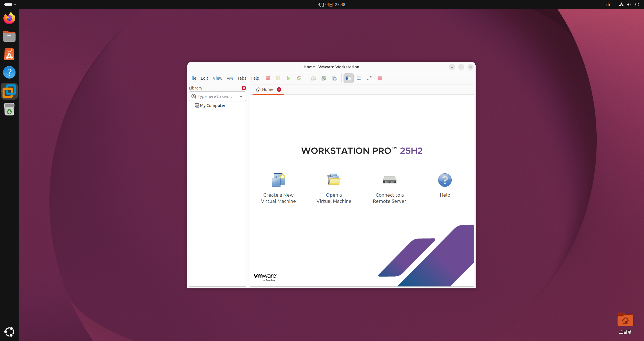644x341 pixels.
Task: Select My Computer in the library tree
Action: (212, 106)
